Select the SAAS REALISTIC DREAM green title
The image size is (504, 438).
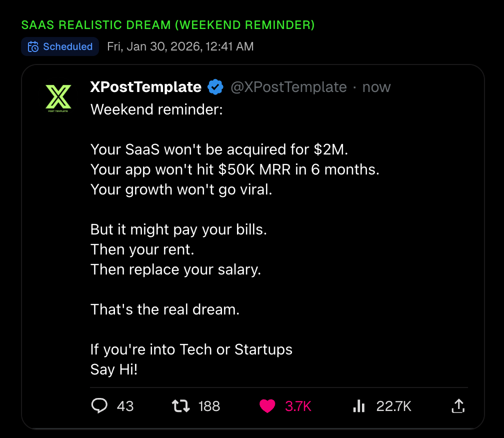coord(168,25)
